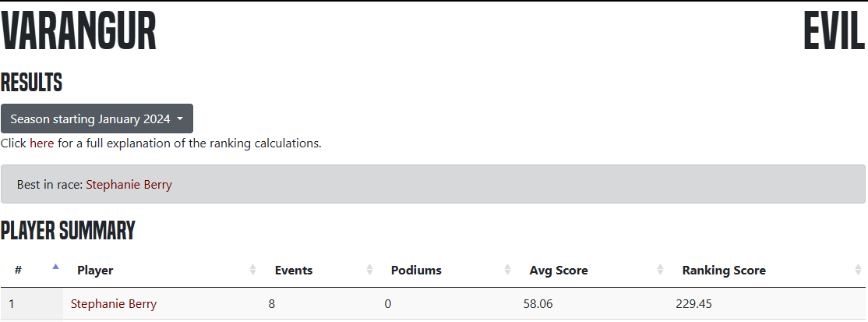Click sort arrows icon beside Avg Score header
868x322 pixels.
660,270
